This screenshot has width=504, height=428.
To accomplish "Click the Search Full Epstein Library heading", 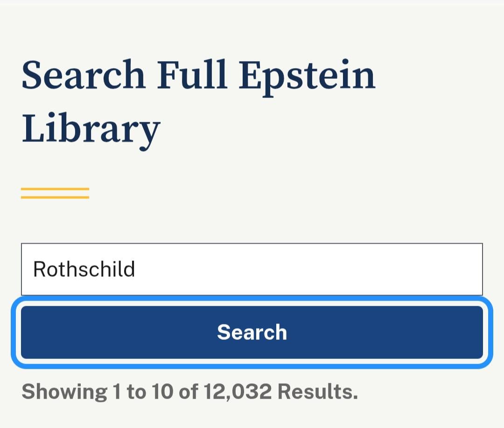I will click(x=198, y=100).
